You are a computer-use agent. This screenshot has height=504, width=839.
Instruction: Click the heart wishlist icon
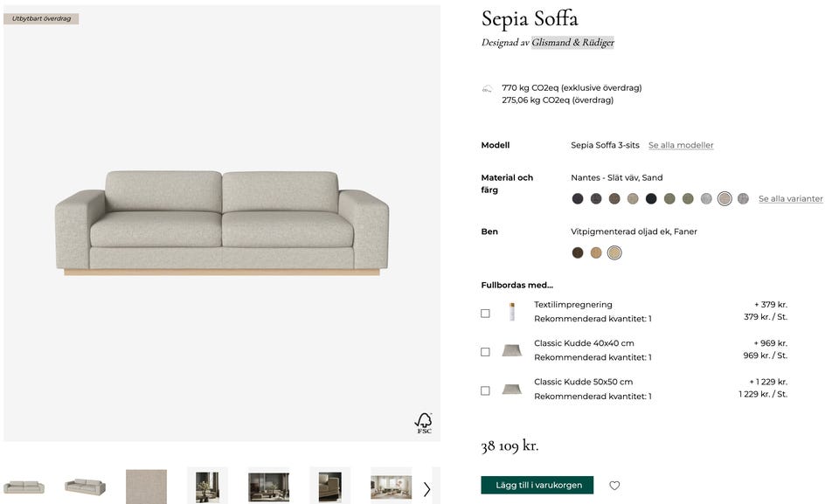click(614, 486)
